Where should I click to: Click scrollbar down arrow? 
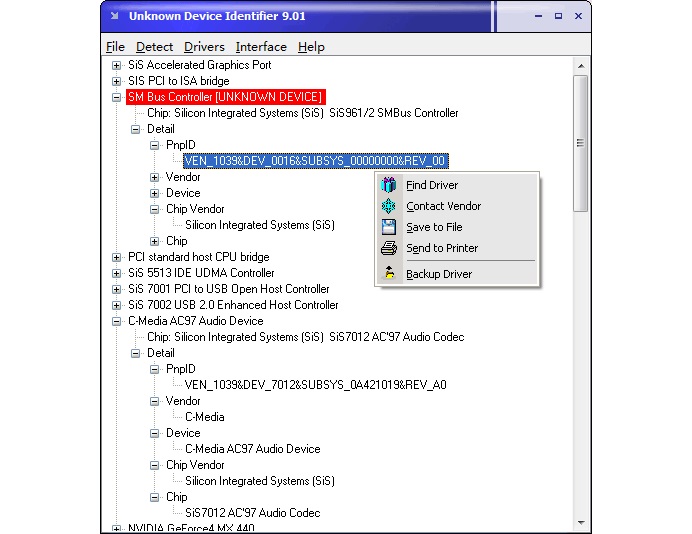(x=581, y=523)
